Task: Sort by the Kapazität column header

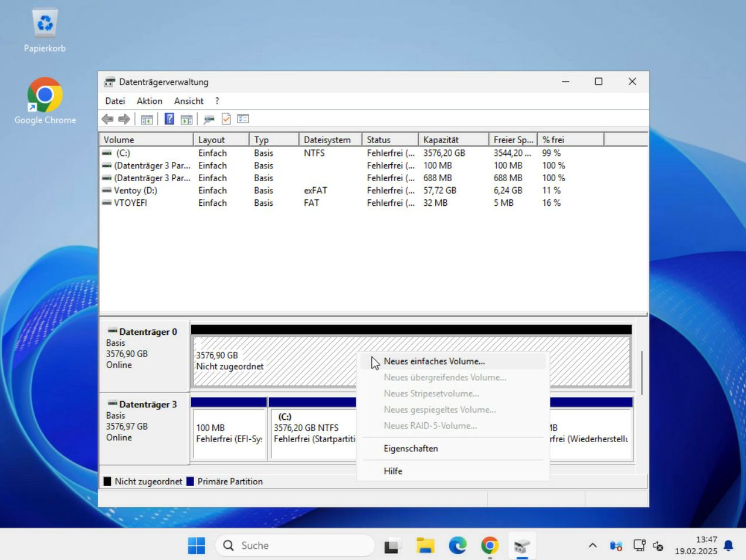Action: (x=453, y=140)
